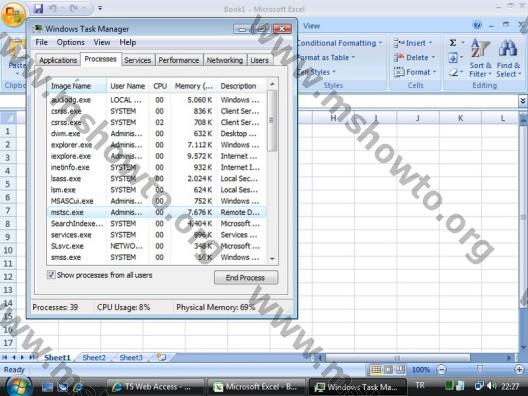The height and width of the screenshot is (396, 528).
Task: Click the Insert Worksheet tab icon
Action: (x=162, y=357)
